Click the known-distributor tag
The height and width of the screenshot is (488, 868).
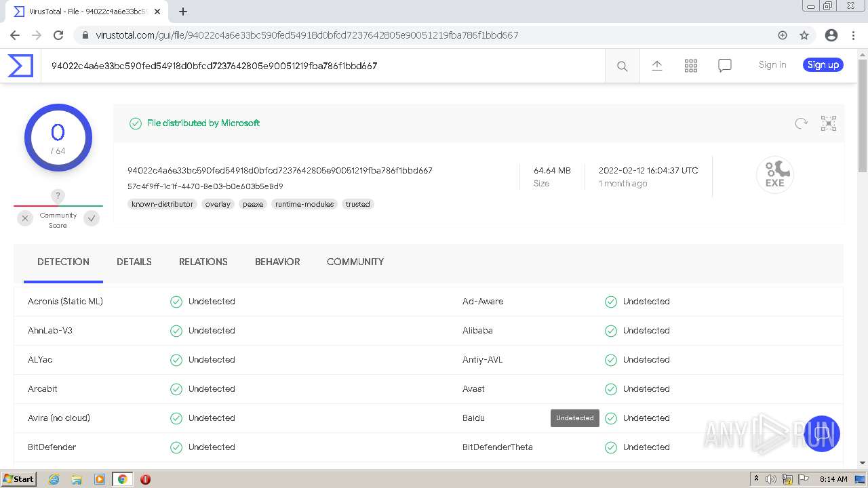click(x=162, y=204)
